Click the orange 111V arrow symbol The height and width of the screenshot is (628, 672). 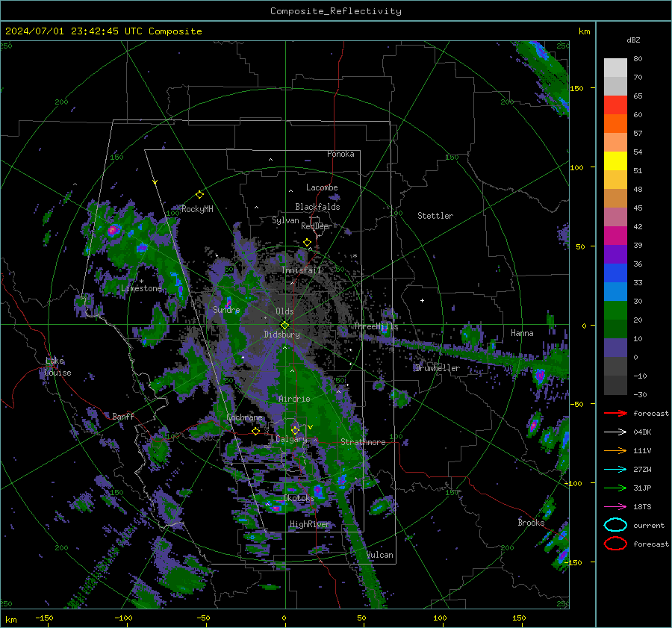[615, 450]
